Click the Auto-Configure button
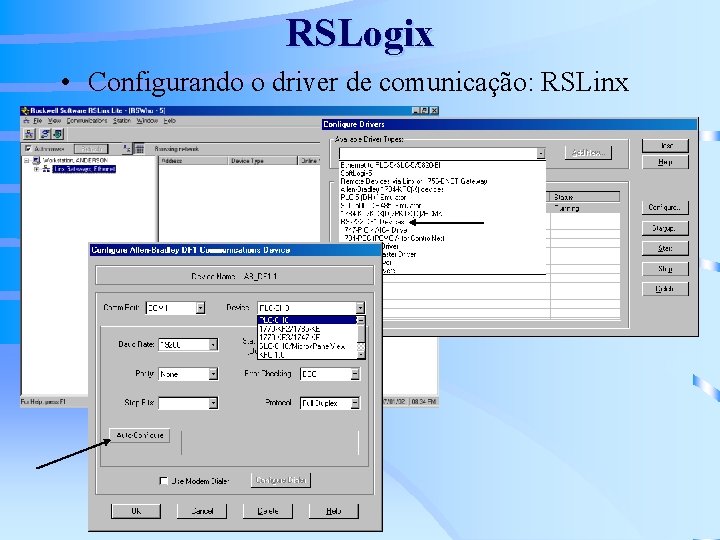Viewport: 720px width, 540px height. [140, 435]
